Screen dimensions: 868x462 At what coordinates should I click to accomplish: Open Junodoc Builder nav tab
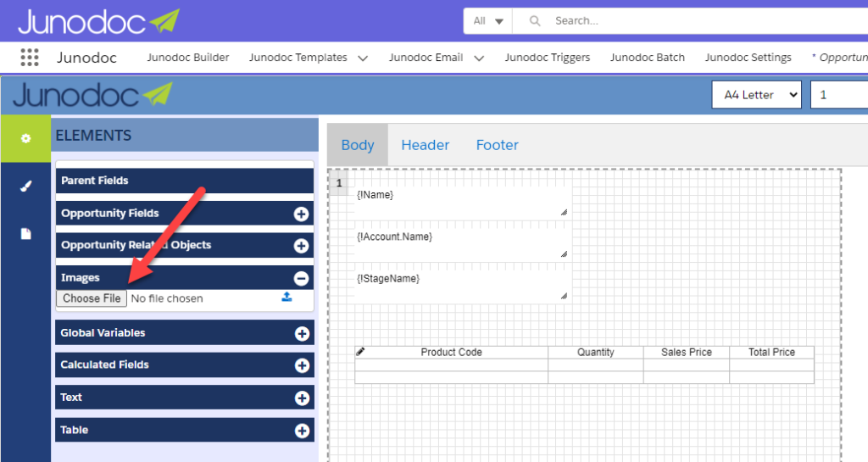click(187, 58)
